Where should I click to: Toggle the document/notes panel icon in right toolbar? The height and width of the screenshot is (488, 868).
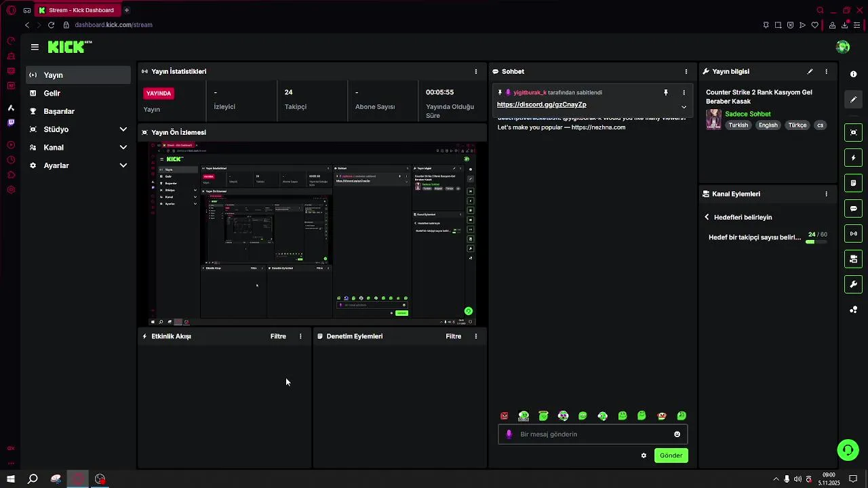pos(853,183)
